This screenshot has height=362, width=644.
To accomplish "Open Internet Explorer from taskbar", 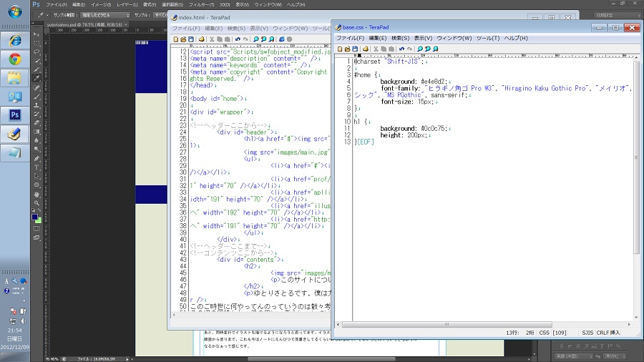I will click(x=15, y=41).
